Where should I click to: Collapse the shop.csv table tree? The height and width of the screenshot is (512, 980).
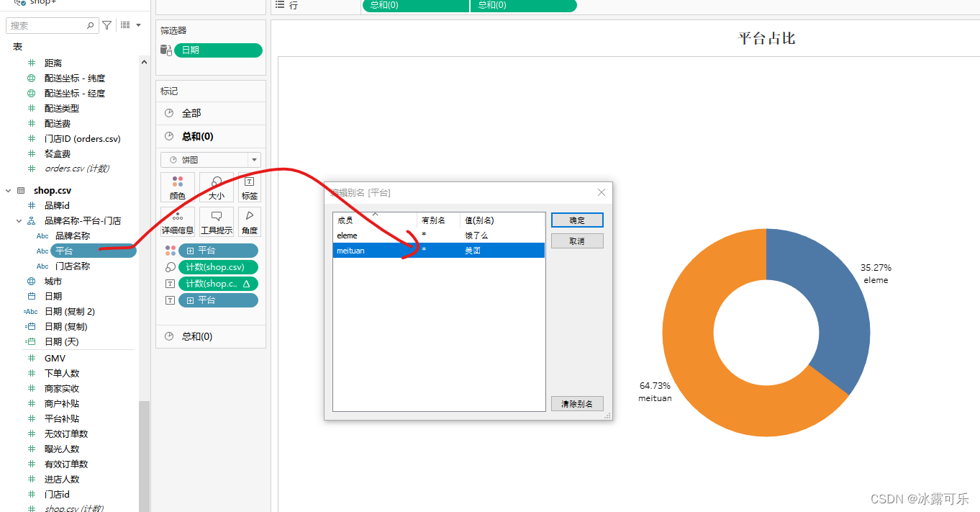[x=9, y=190]
